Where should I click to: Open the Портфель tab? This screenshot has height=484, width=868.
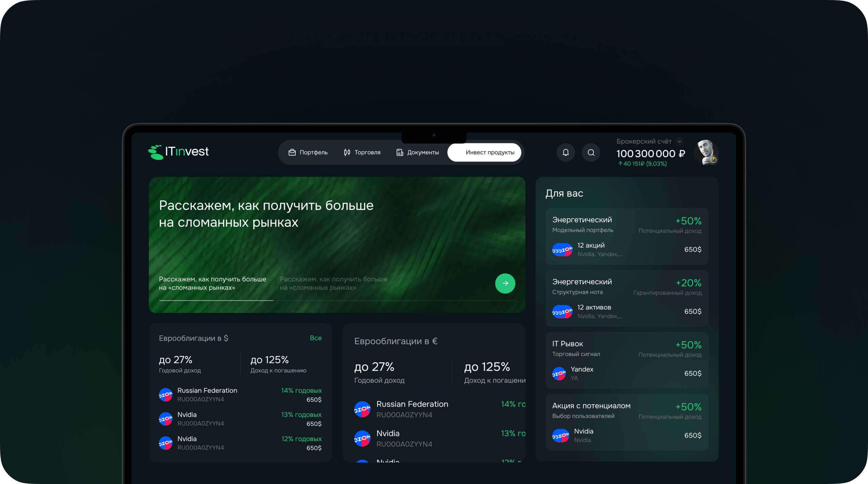pos(308,153)
